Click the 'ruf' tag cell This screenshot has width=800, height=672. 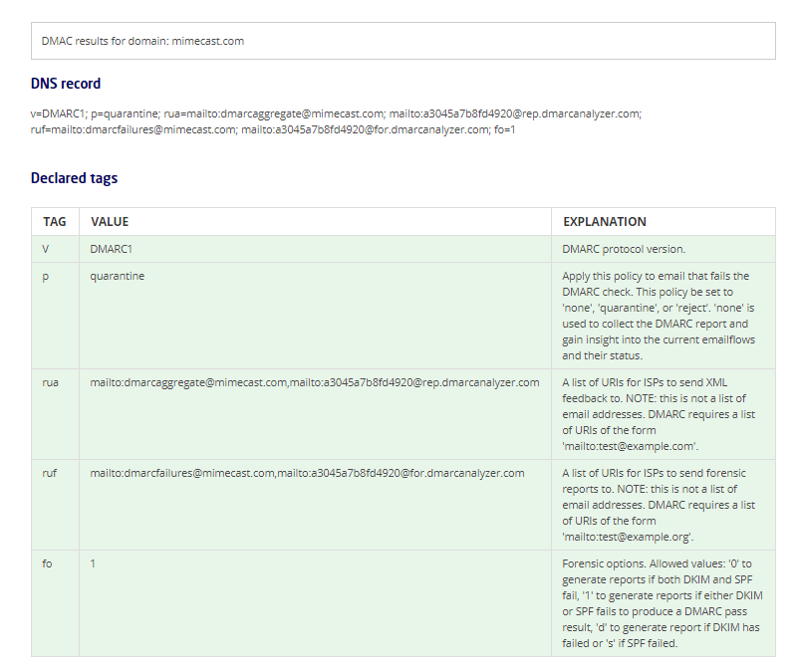click(55, 505)
